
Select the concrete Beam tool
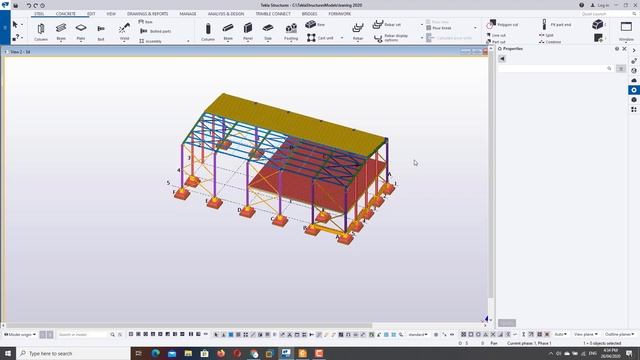(228, 32)
